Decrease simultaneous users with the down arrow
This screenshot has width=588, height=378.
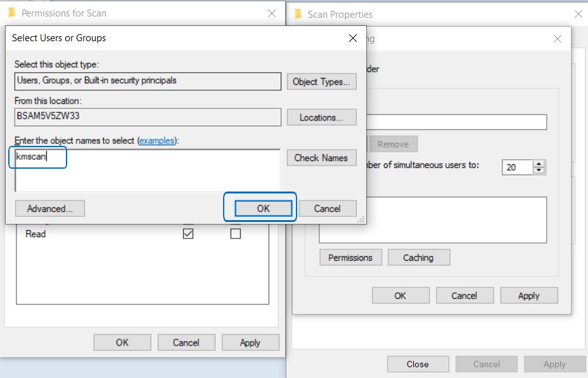539,171
